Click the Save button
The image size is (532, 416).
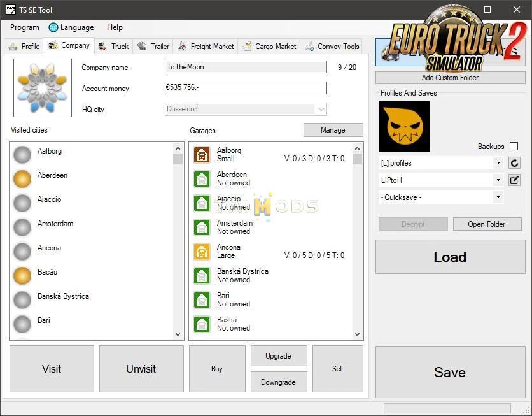[451, 372]
